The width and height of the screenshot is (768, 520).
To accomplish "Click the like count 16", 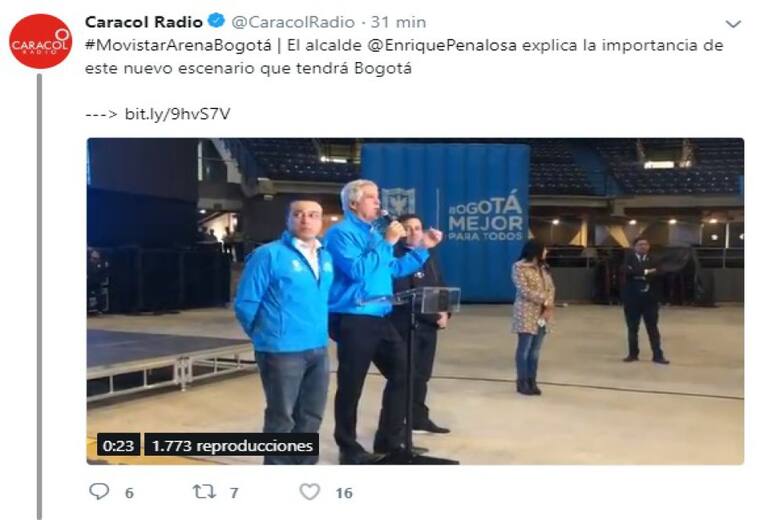I will 344,493.
